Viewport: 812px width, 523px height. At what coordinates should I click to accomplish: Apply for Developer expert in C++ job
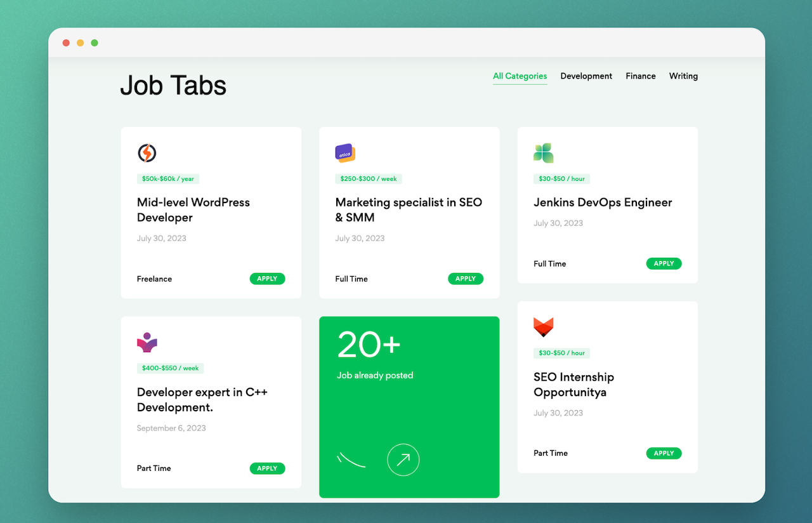click(x=267, y=468)
